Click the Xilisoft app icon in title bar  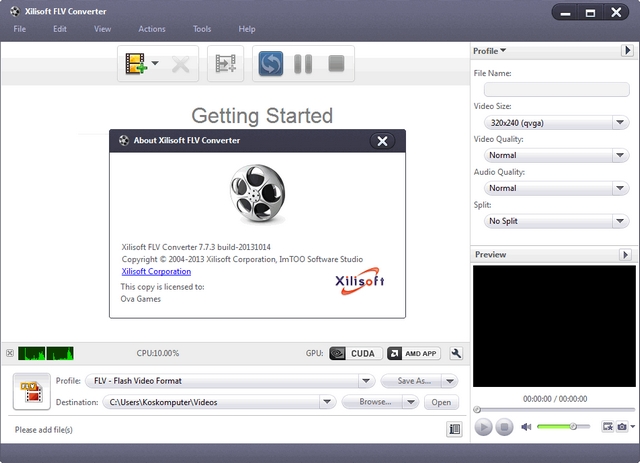tap(15, 11)
